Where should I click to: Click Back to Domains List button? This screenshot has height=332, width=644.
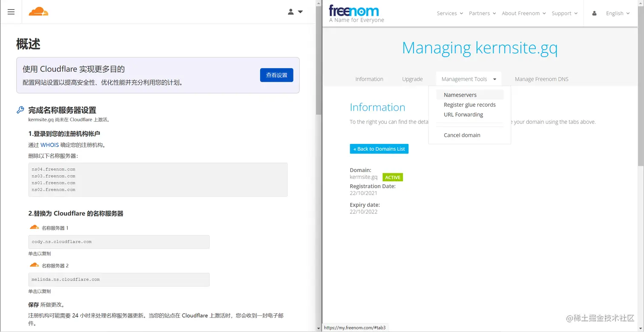pos(379,149)
